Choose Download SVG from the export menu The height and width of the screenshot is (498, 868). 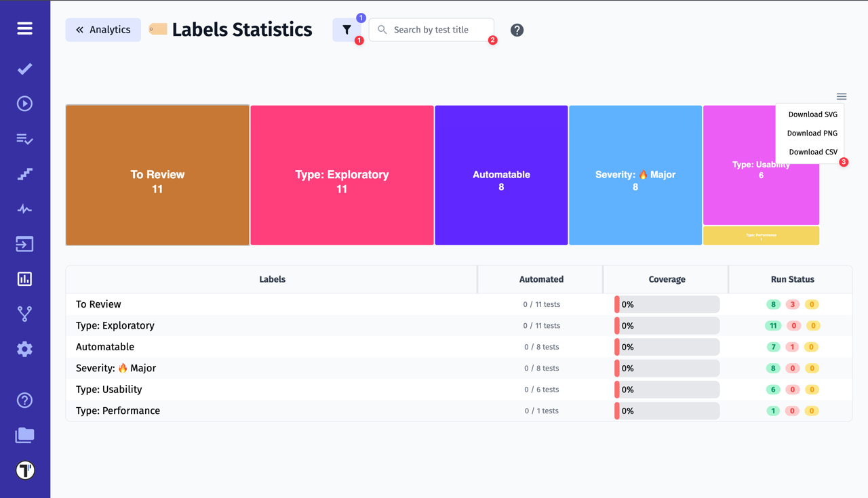[x=813, y=114]
